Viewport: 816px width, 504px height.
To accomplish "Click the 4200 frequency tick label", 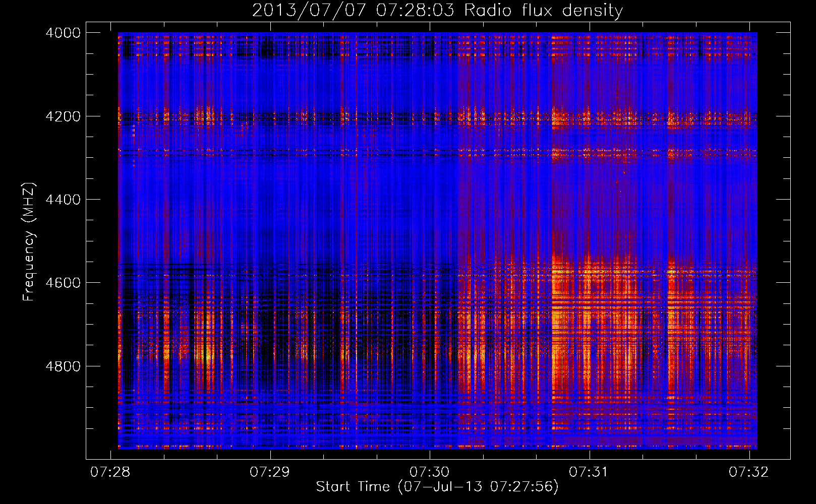I will tap(63, 116).
